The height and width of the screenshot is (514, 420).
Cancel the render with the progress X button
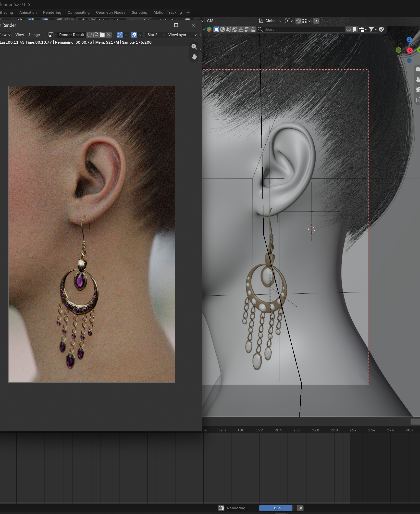(301, 508)
